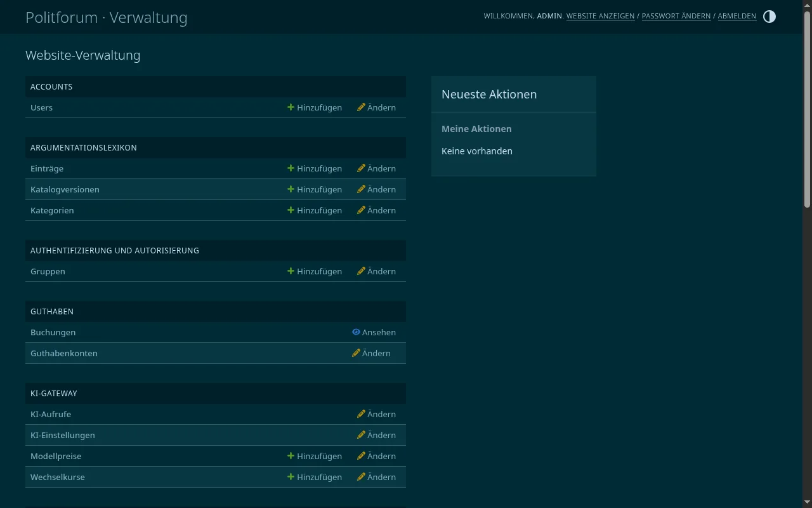Click Ändern in Katalogversionen row
812x508 pixels.
click(376, 189)
